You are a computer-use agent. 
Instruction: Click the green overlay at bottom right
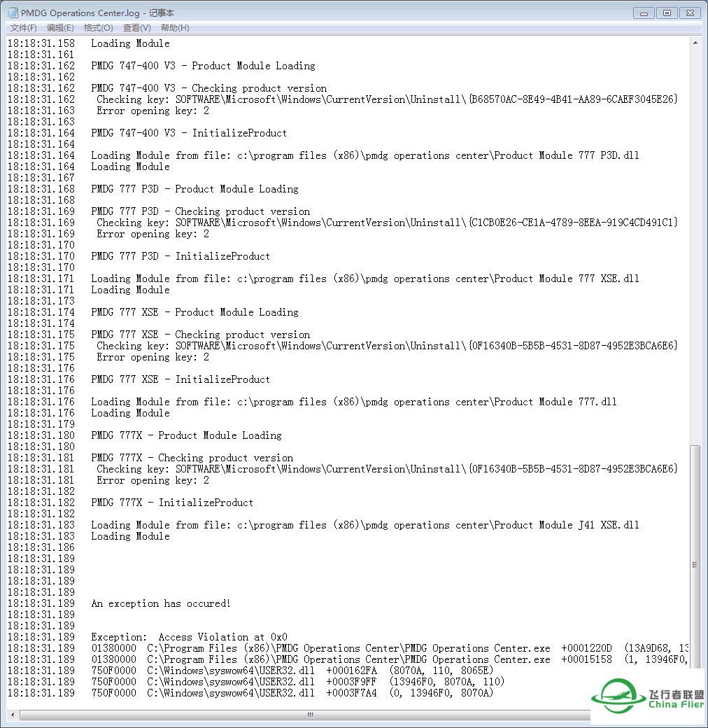click(647, 697)
